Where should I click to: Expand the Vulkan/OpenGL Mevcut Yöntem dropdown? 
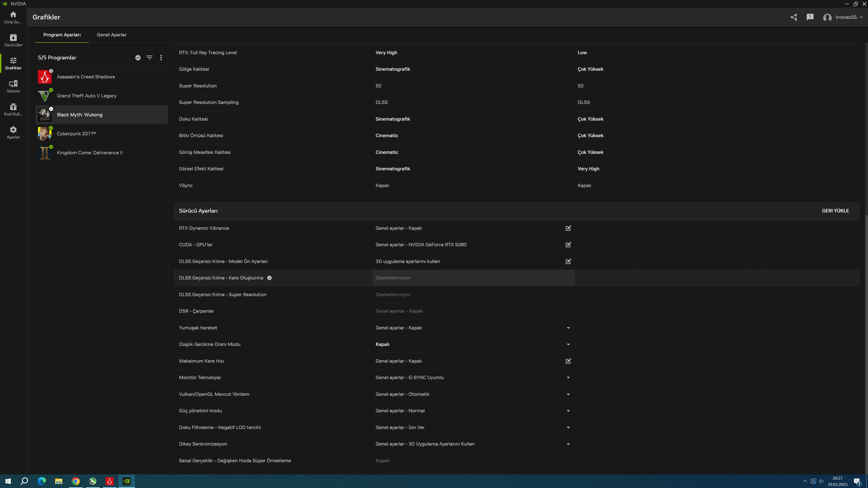[x=568, y=394]
